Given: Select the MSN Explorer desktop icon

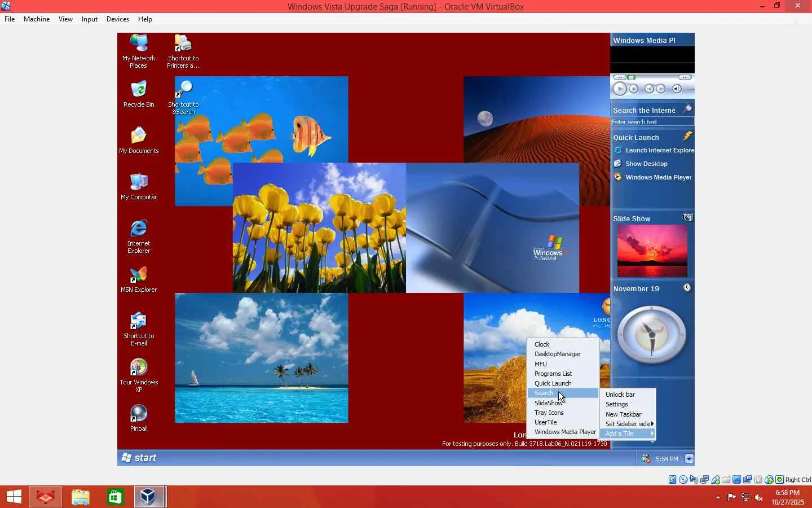Looking at the screenshot, I should [139, 279].
